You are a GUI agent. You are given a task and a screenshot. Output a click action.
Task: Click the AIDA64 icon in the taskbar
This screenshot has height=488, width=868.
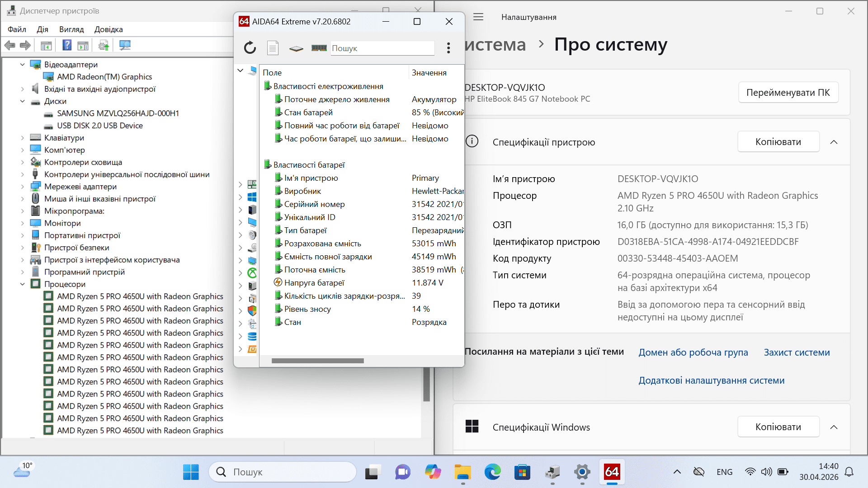coord(612,472)
